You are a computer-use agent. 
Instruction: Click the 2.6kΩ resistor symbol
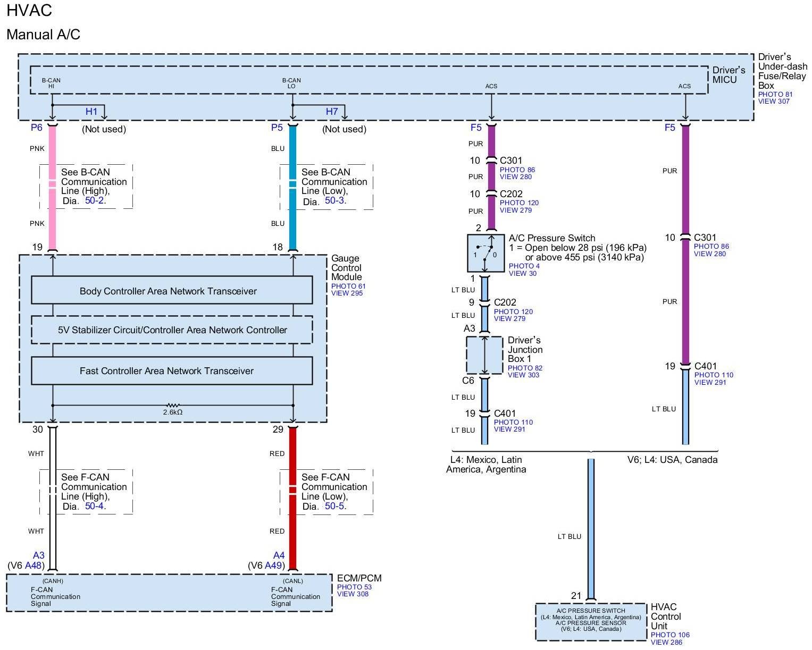(173, 406)
